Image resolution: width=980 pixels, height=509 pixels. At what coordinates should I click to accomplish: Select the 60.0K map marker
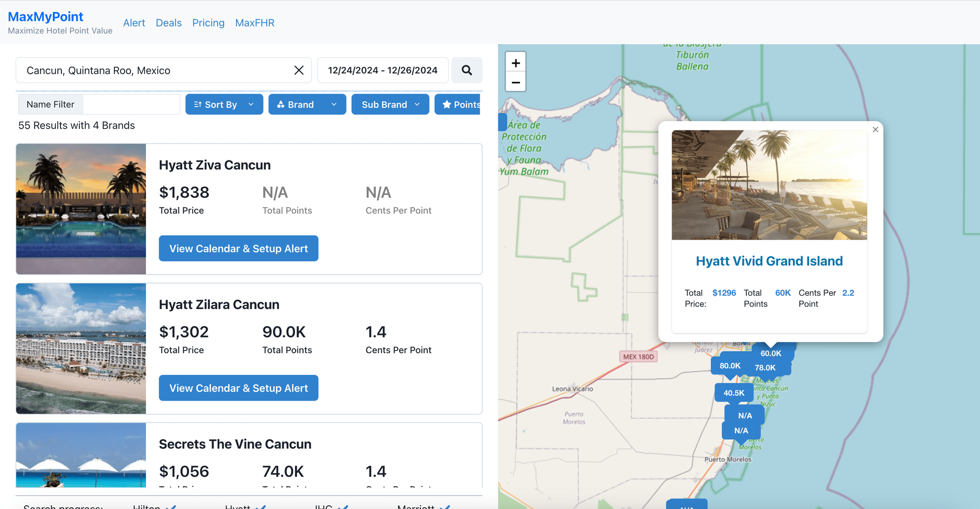coord(771,353)
